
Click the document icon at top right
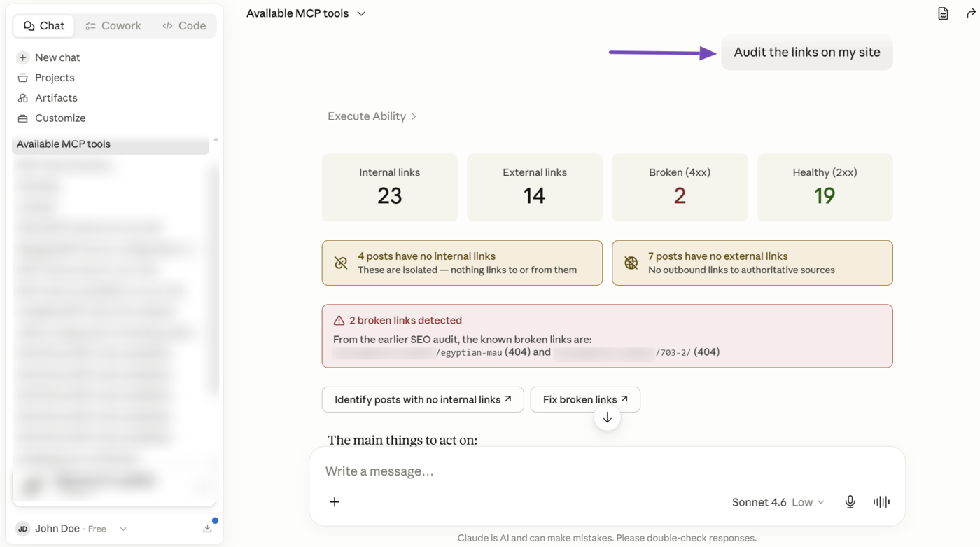click(x=943, y=13)
